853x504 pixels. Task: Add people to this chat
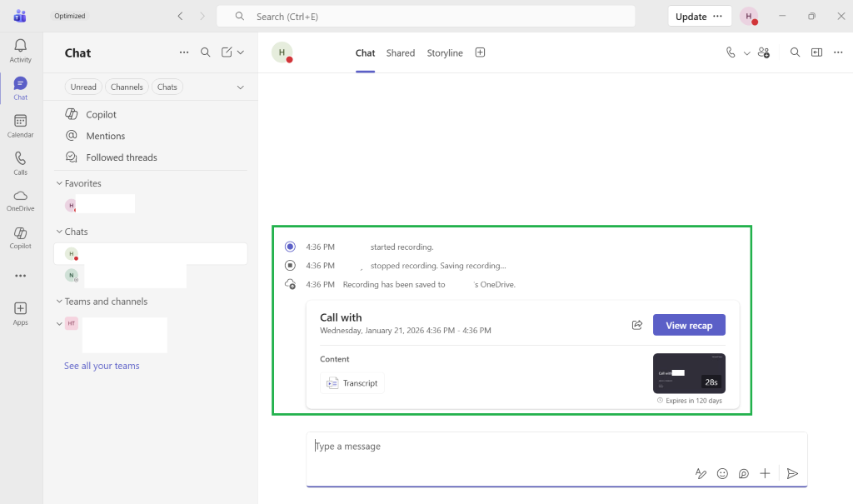[x=764, y=52]
